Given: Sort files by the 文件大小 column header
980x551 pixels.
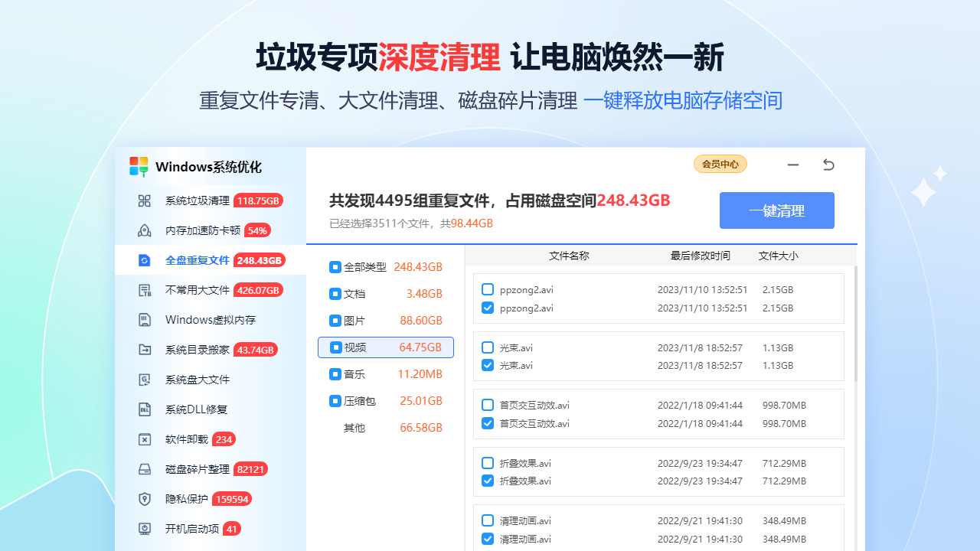Looking at the screenshot, I should 778,255.
